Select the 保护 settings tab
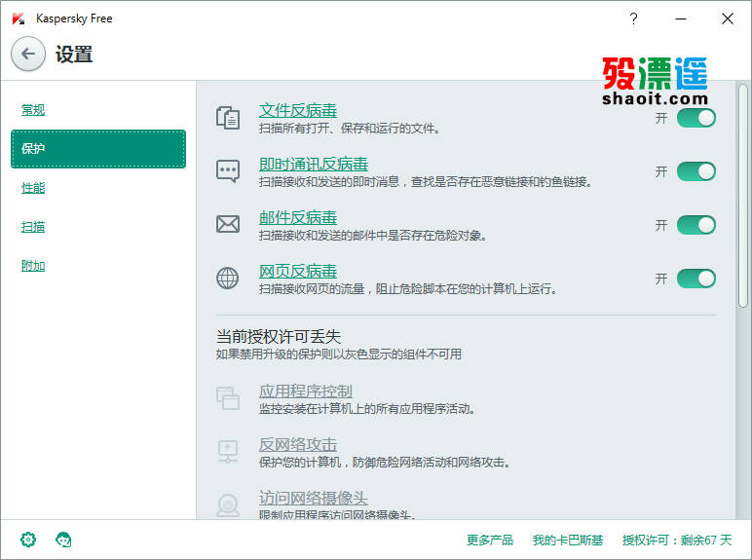This screenshot has height=560, width=752. pyautogui.click(x=98, y=149)
